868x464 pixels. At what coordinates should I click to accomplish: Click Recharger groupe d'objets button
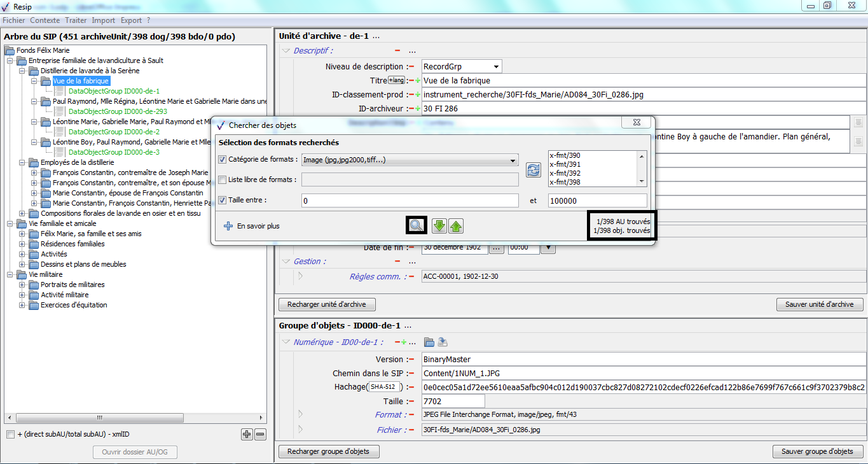pyautogui.click(x=328, y=451)
